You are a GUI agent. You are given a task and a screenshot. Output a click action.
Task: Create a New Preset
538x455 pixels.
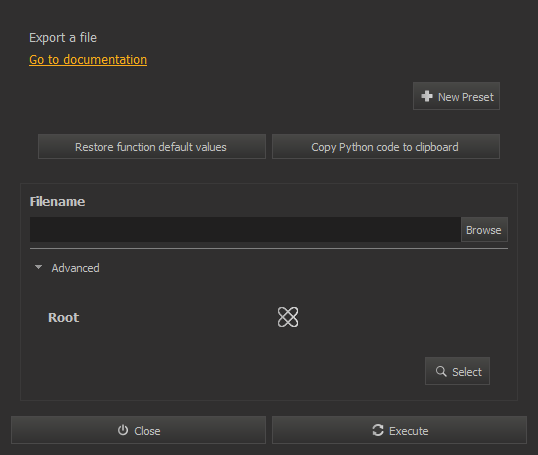(x=456, y=96)
